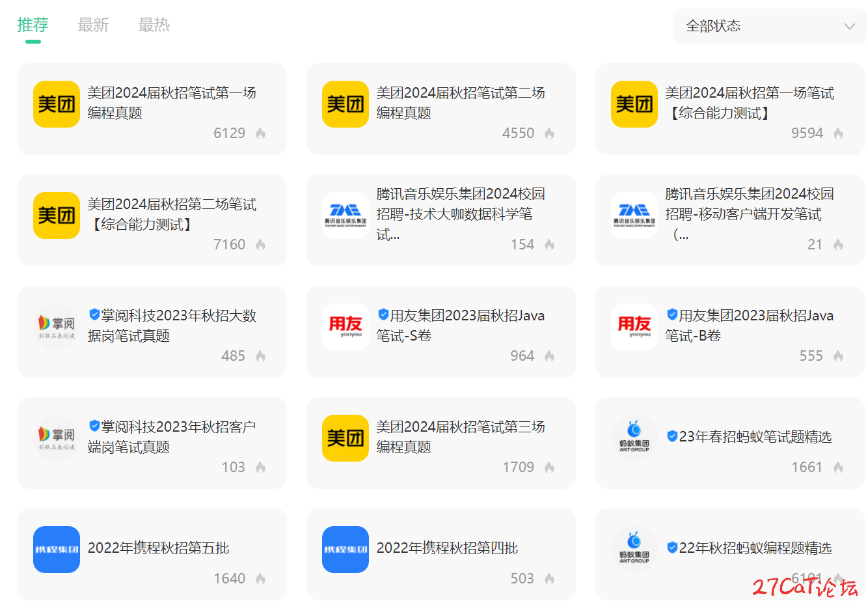Click Ant Group logo of 22年秋招 card
This screenshot has height=614, width=868.
pyautogui.click(x=634, y=550)
